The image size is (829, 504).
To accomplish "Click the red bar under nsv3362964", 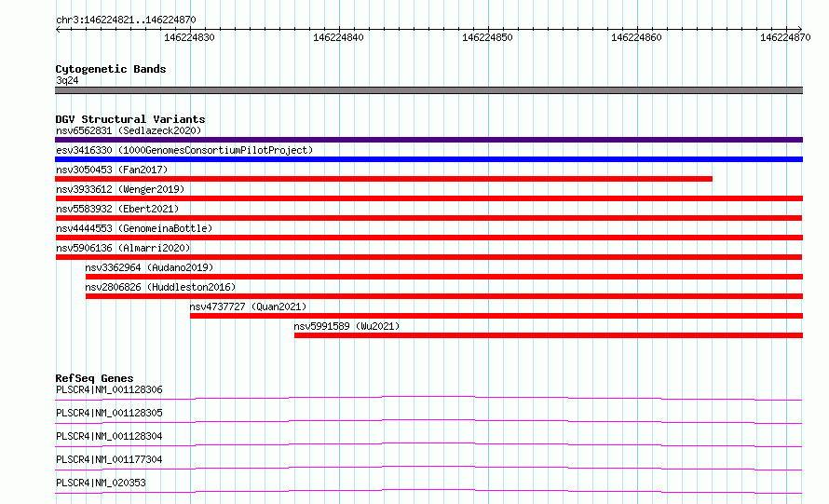I will pos(444,277).
